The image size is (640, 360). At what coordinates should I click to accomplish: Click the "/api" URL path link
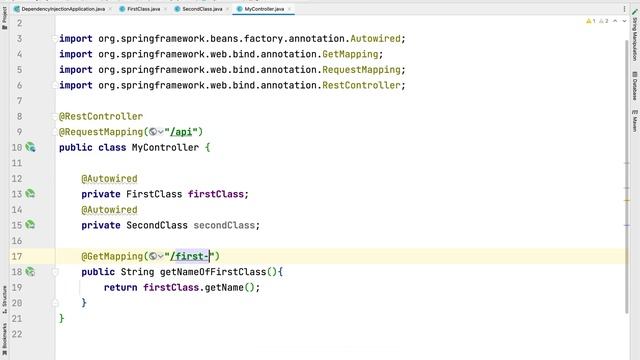click(x=181, y=132)
